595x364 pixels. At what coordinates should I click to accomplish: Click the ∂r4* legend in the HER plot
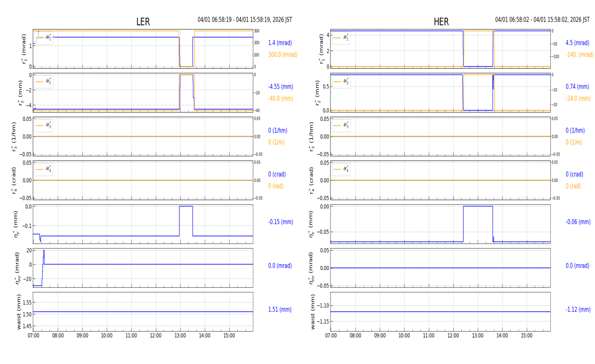coord(341,169)
